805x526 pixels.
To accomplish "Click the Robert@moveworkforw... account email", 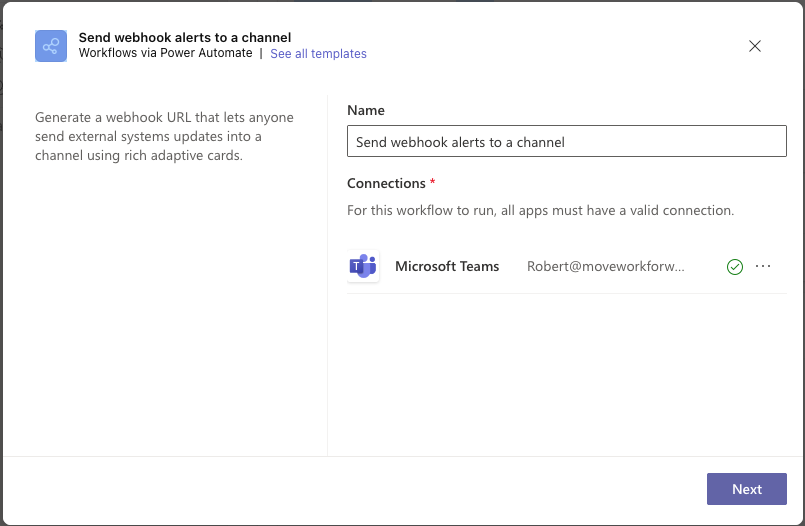I will point(606,266).
